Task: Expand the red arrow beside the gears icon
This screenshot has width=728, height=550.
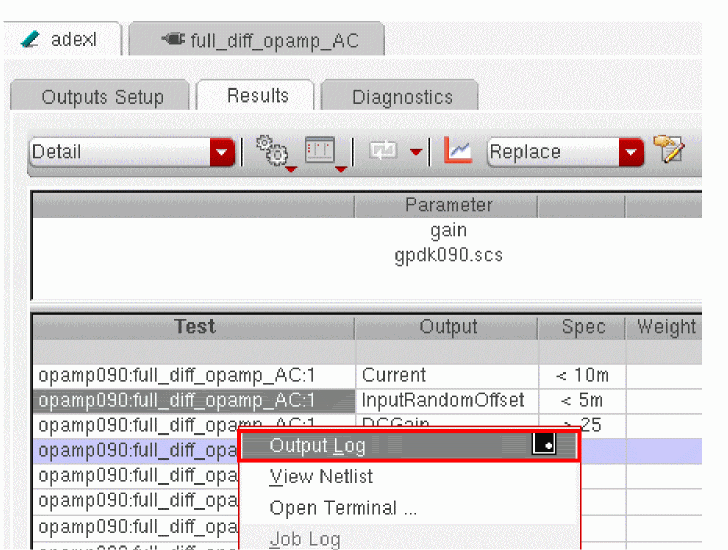Action: (291, 169)
